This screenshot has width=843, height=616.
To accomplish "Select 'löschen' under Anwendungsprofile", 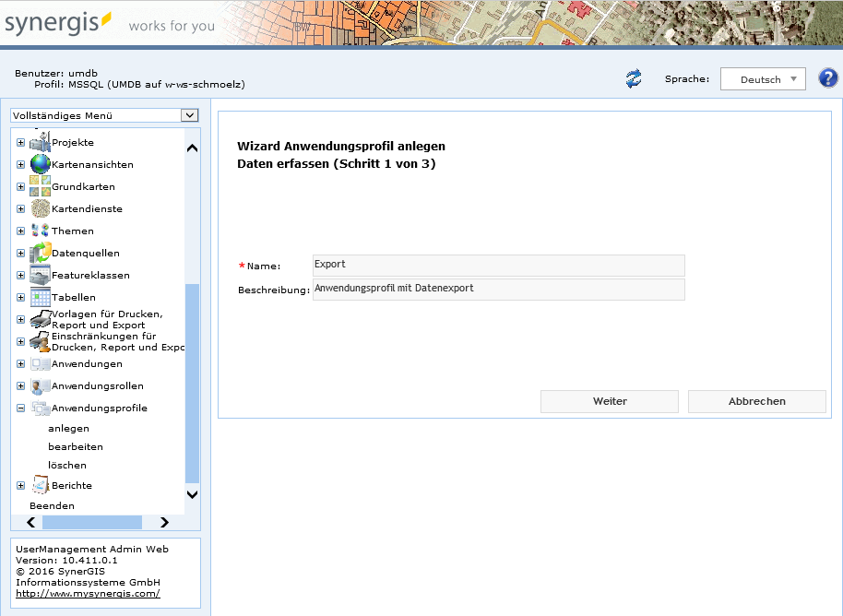I will click(67, 465).
